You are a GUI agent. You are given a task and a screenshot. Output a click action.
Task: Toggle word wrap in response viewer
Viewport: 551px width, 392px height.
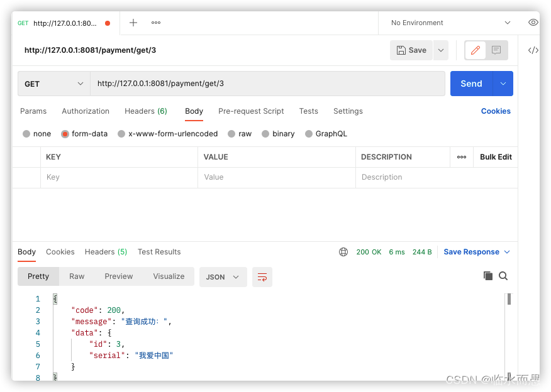point(262,277)
